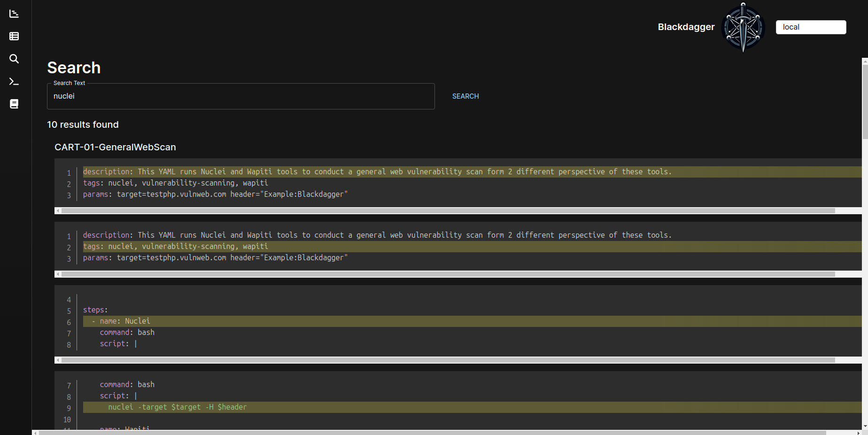This screenshot has width=868, height=435.
Task: Select the highlighted tags line in second snippet
Action: pos(472,246)
